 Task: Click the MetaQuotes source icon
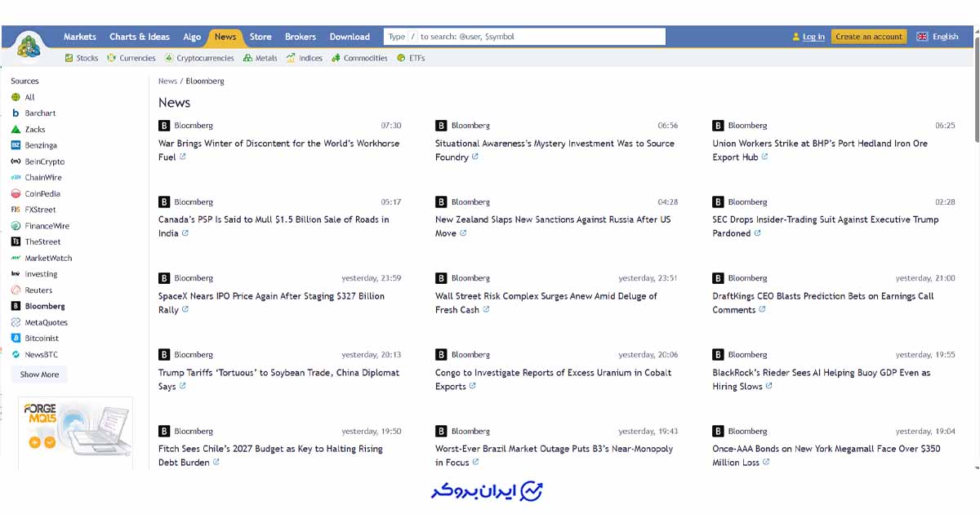click(x=16, y=322)
